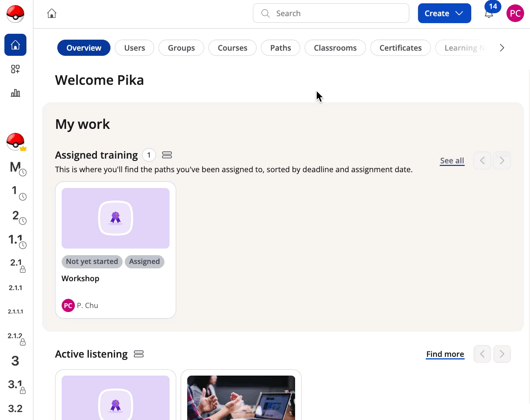The image size is (530, 420).
Task: Click into the Search input field
Action: point(331,13)
